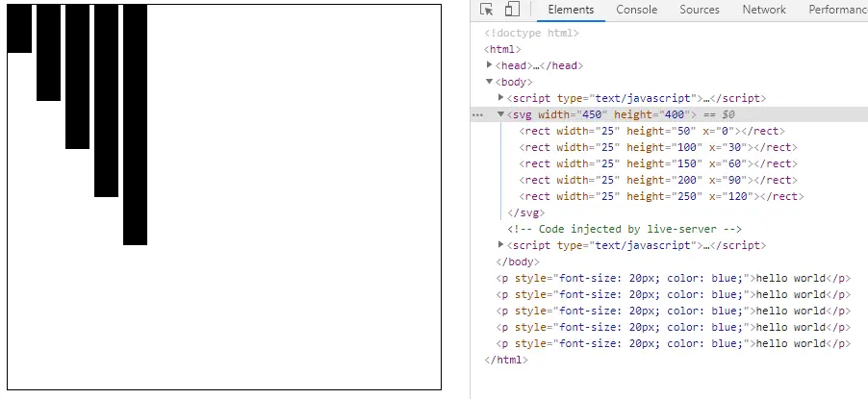
Task: Open the ellipsis actions on svg row
Action: pyautogui.click(x=477, y=115)
